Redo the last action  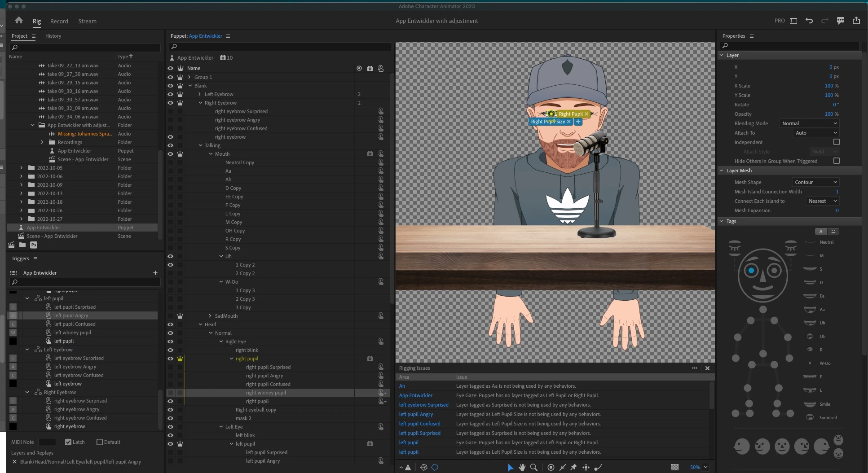(825, 21)
